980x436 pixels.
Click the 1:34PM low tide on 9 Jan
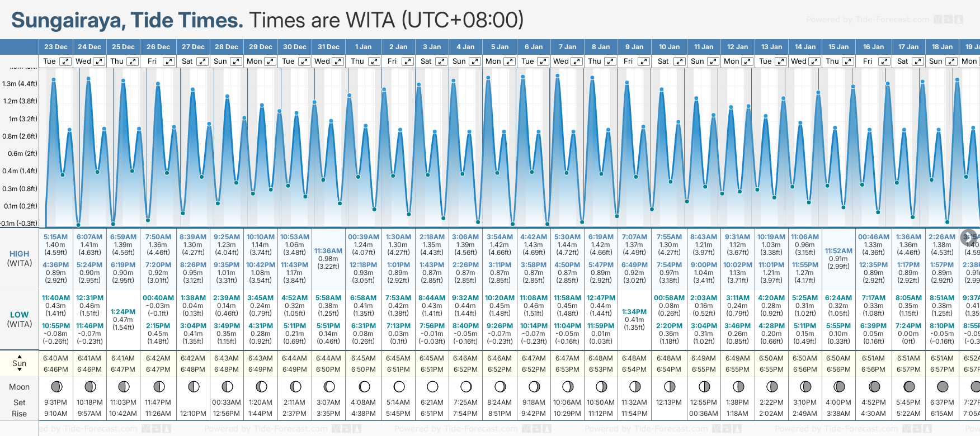click(x=634, y=312)
